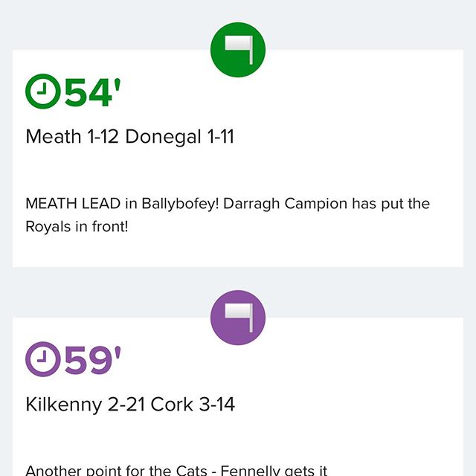
Task: Click 'Cork 3-14' in the score heading
Action: [x=193, y=405]
